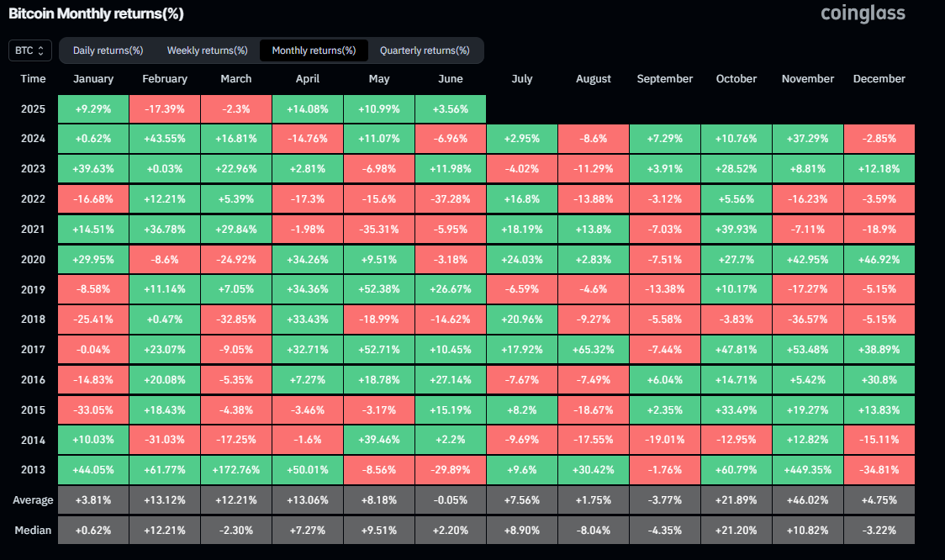Switch to Weekly returns(%) tab
Viewport: 945px width, 560px height.
(207, 50)
